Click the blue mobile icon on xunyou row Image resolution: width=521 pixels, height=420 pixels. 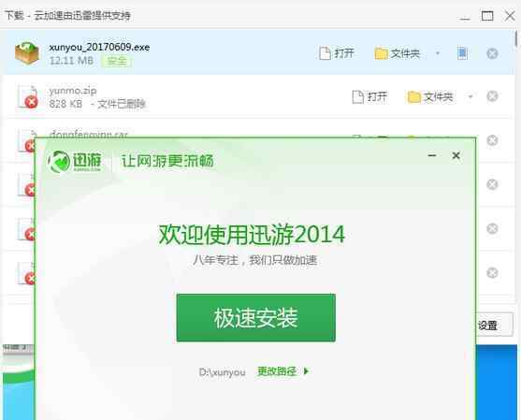pos(462,53)
